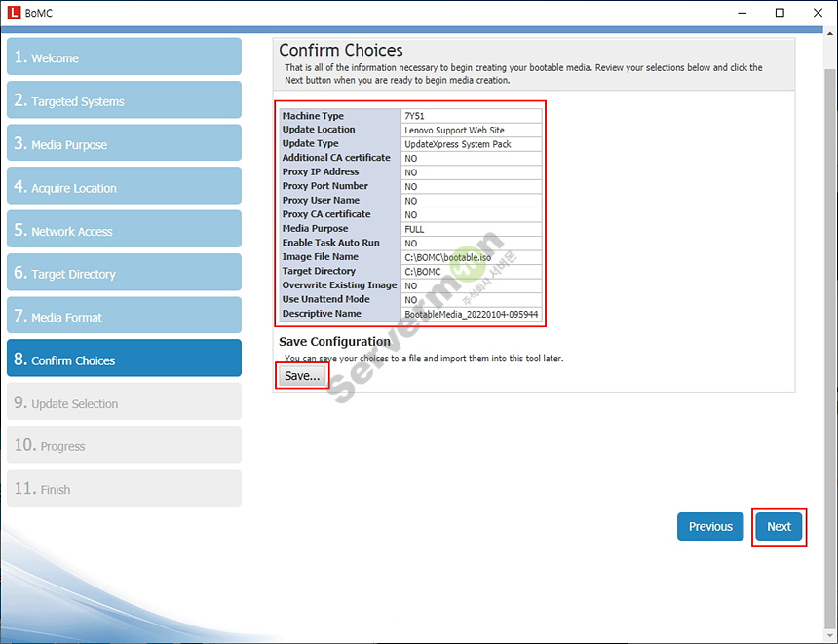This screenshot has width=838, height=644.
Task: Click disabled step 9 Update Selection
Action: pos(124,401)
